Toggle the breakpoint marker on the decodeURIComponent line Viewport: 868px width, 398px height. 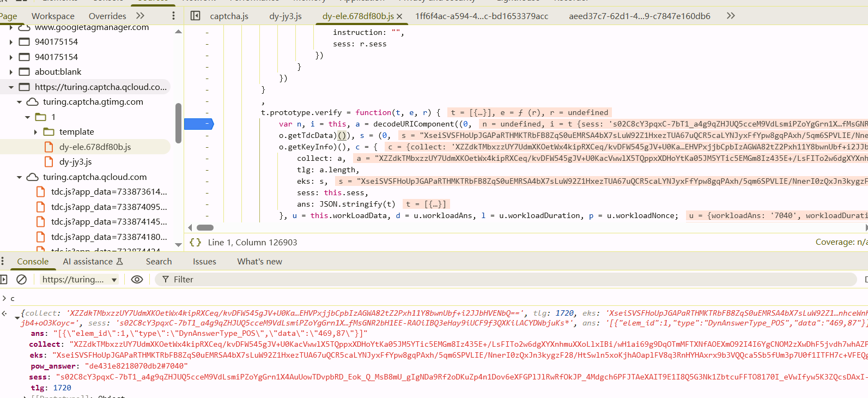pos(199,124)
